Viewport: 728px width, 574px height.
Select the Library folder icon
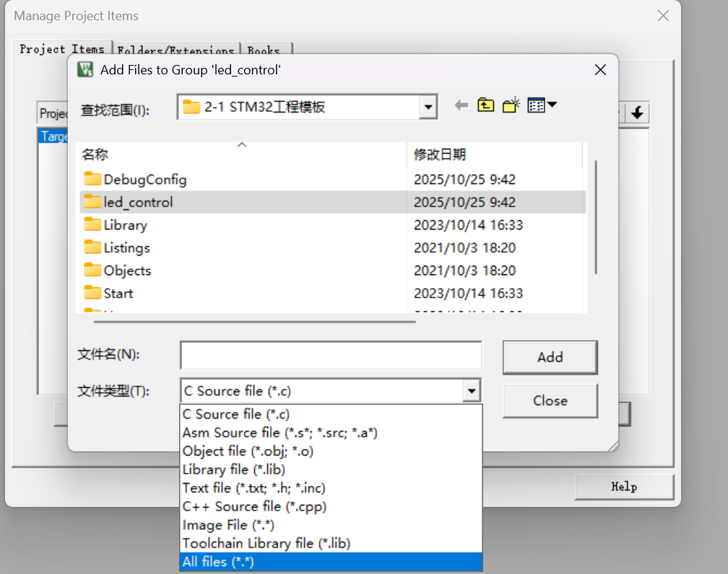[92, 224]
